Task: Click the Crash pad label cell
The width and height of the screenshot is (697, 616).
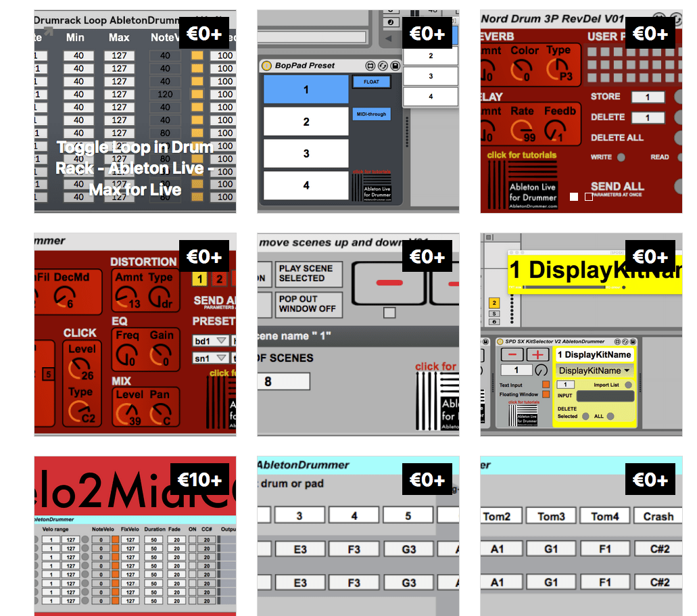Action: pyautogui.click(x=658, y=516)
